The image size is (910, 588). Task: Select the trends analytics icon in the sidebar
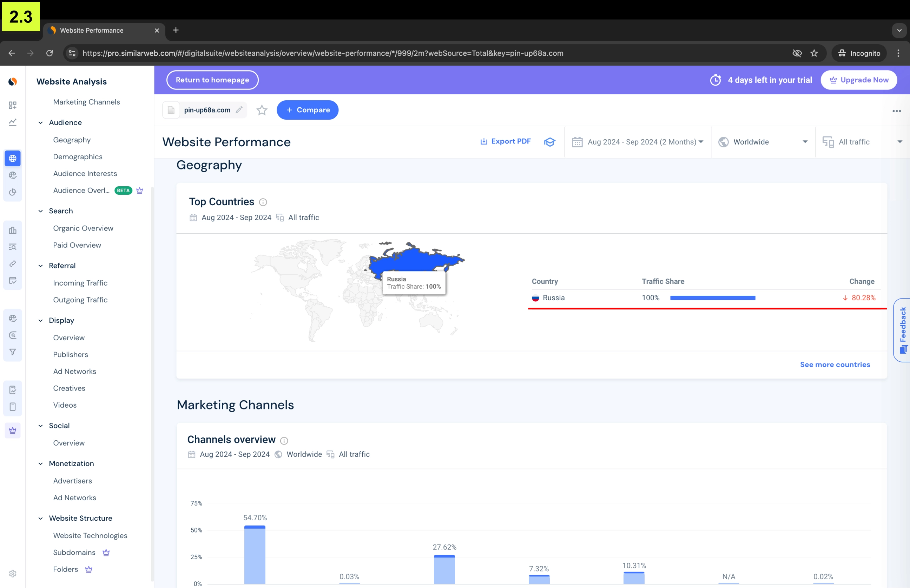tap(13, 122)
